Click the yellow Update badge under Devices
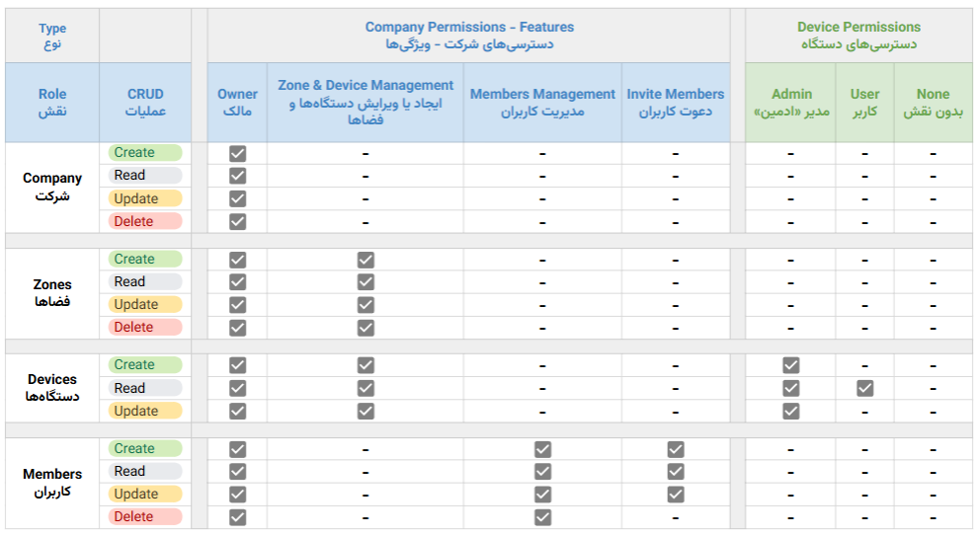980x537 pixels. point(145,411)
